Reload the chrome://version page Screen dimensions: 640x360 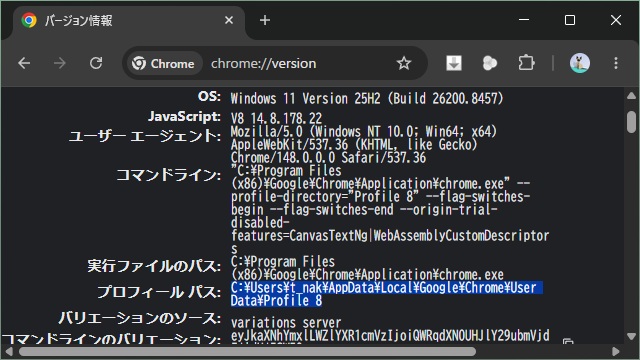(96, 63)
